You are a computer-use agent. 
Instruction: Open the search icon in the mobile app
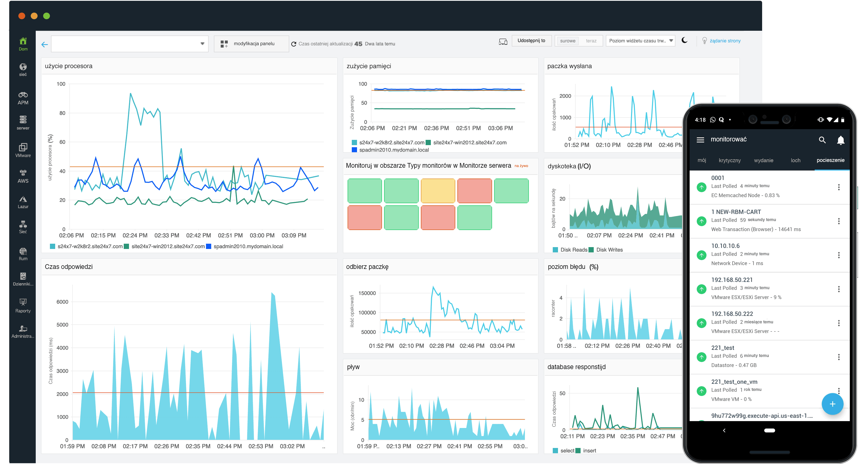pyautogui.click(x=823, y=140)
